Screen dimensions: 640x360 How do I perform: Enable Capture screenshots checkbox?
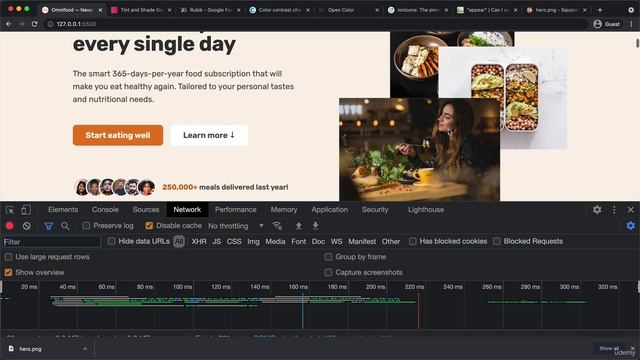328,272
